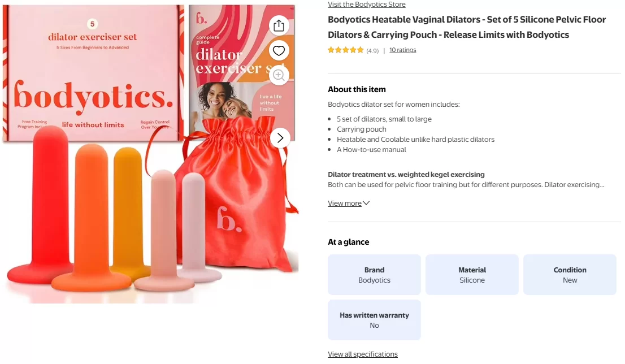
Task: Click the 4.9 rating score text
Action: coord(372,51)
